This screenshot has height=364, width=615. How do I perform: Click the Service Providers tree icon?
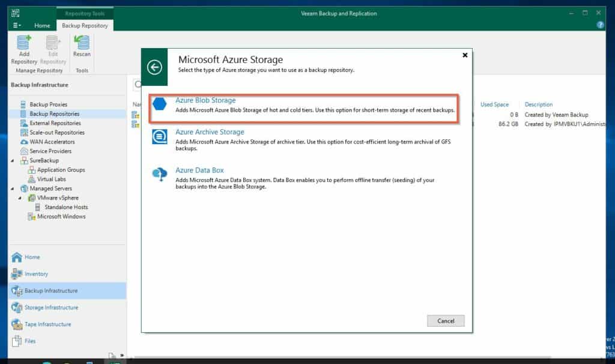tap(24, 151)
